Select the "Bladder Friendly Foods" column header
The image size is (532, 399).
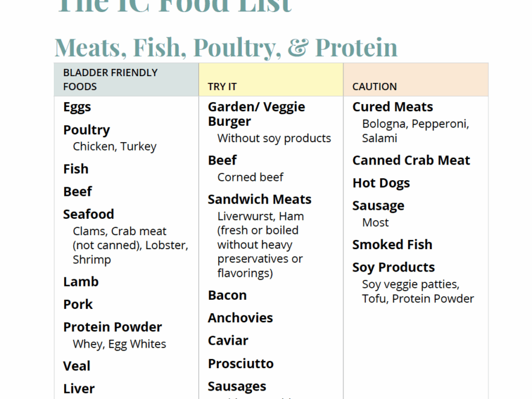[x=110, y=79]
